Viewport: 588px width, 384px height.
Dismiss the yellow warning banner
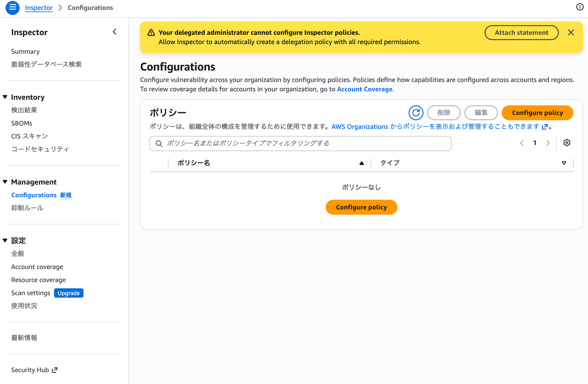571,33
